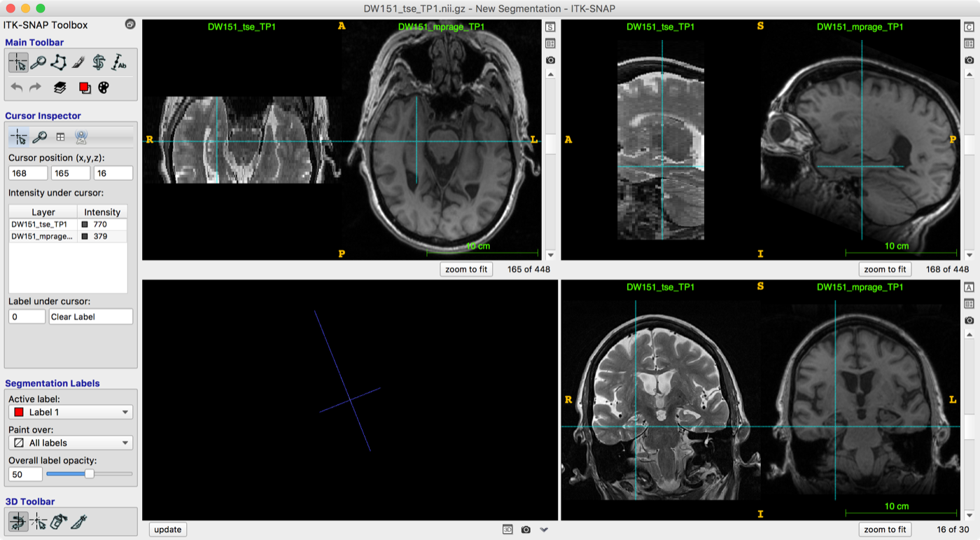Image resolution: width=980 pixels, height=540 pixels.
Task: Open the Layer Inspector stacked-layers icon
Action: [x=60, y=88]
